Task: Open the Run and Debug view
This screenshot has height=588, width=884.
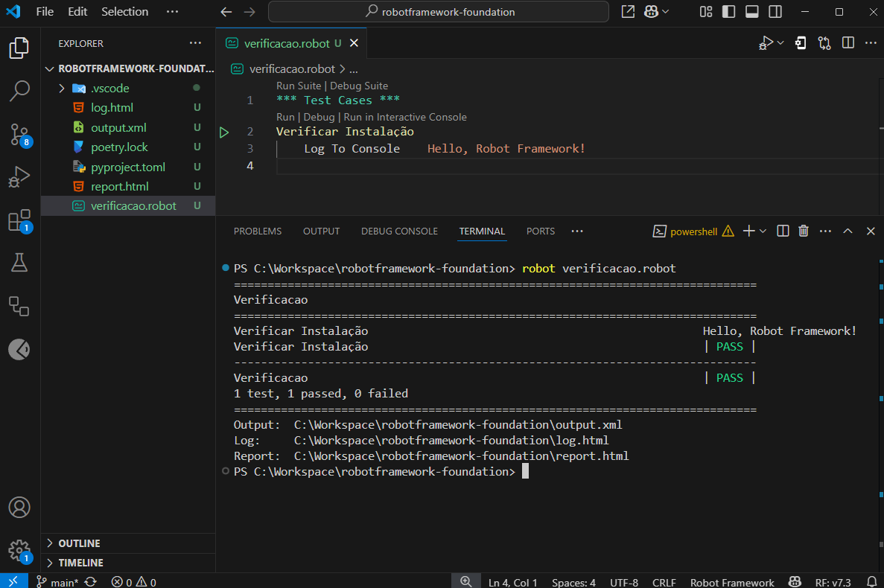Action: tap(19, 178)
